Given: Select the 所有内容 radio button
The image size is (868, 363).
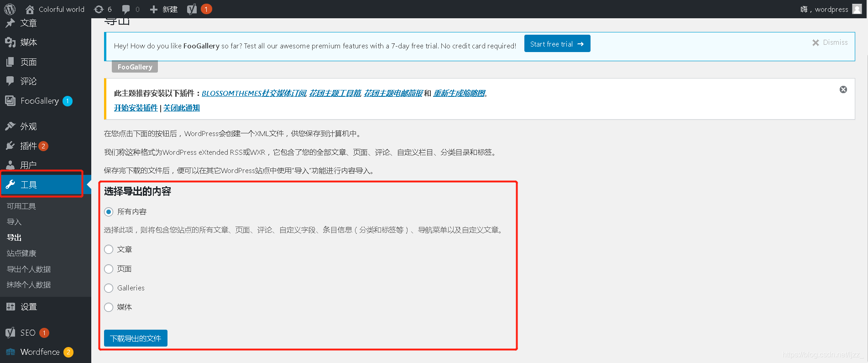Looking at the screenshot, I should [x=109, y=212].
